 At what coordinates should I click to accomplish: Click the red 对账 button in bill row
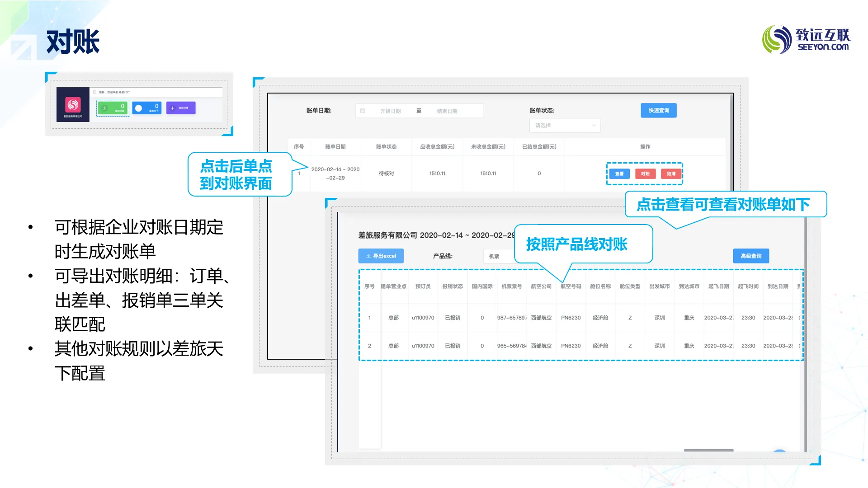click(645, 174)
